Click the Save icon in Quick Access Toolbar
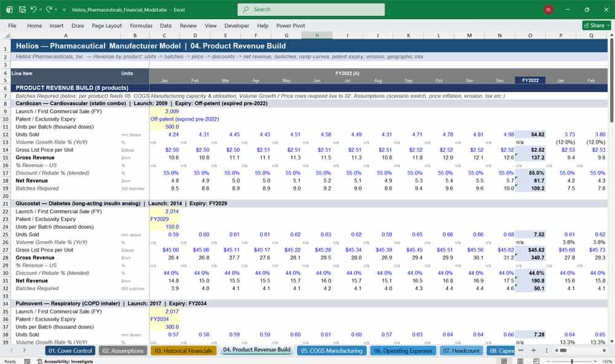Viewport: 615px width, 364px height. (x=22, y=9)
